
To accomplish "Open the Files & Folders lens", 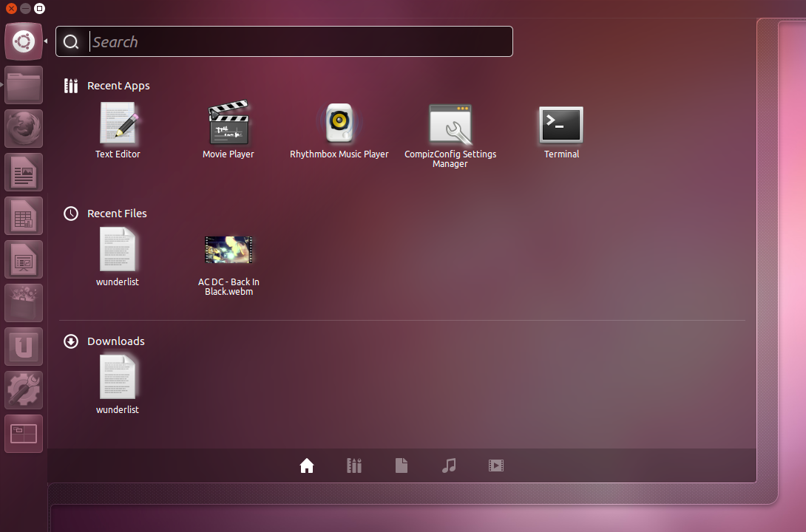I will click(402, 465).
